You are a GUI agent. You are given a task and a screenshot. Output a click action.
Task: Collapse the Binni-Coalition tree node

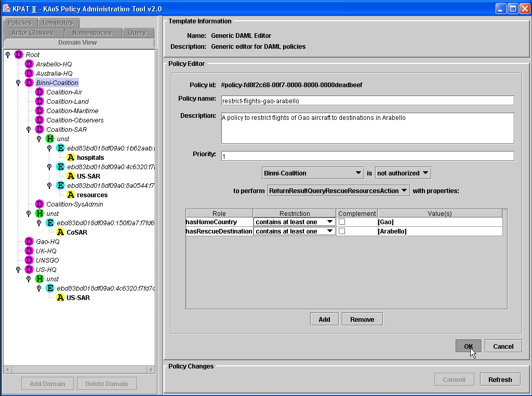coord(18,83)
